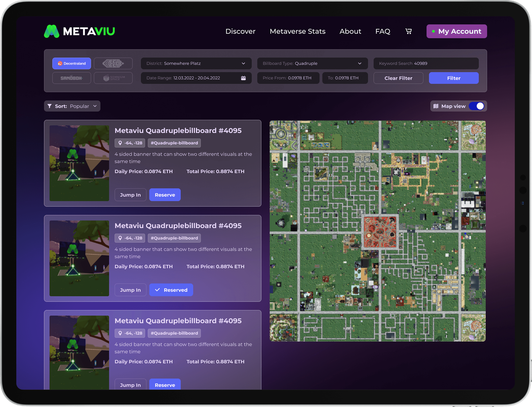
Task: Open the date range calendar icon
Action: coord(243,78)
